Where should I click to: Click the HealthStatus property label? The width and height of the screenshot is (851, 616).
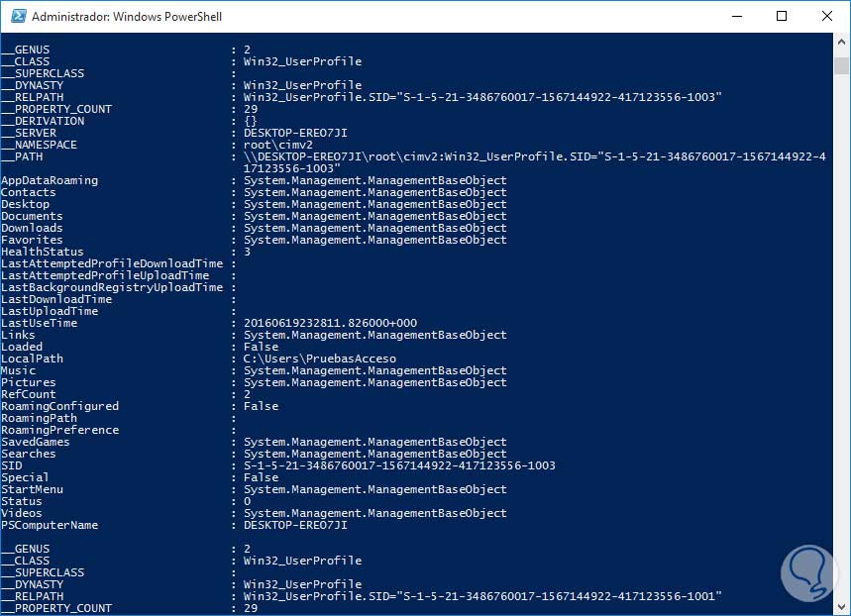click(43, 252)
